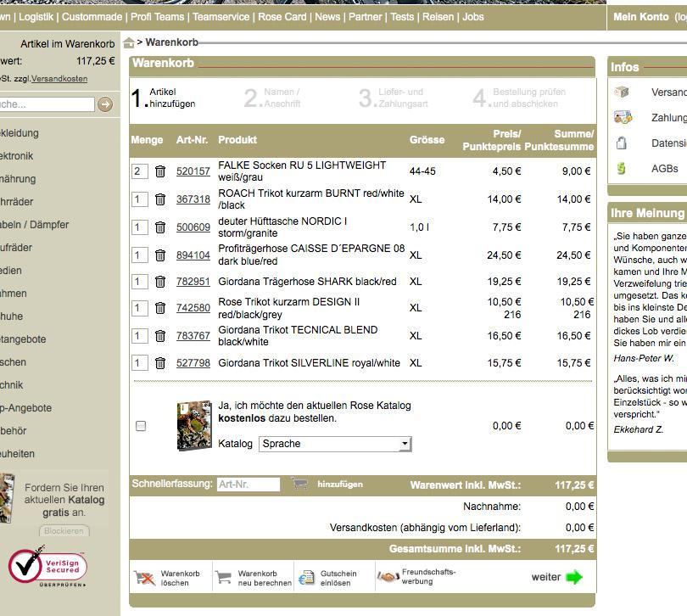Viewport: 687px width, 616px height.
Task: Check the free Rose Katalog checkbox
Action: (141, 426)
